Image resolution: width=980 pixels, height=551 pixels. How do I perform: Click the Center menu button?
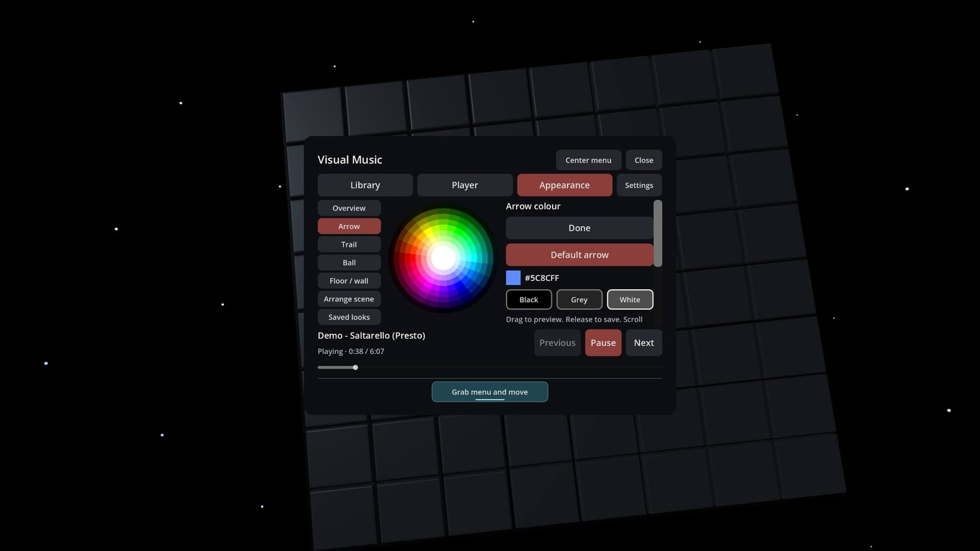pyautogui.click(x=589, y=160)
